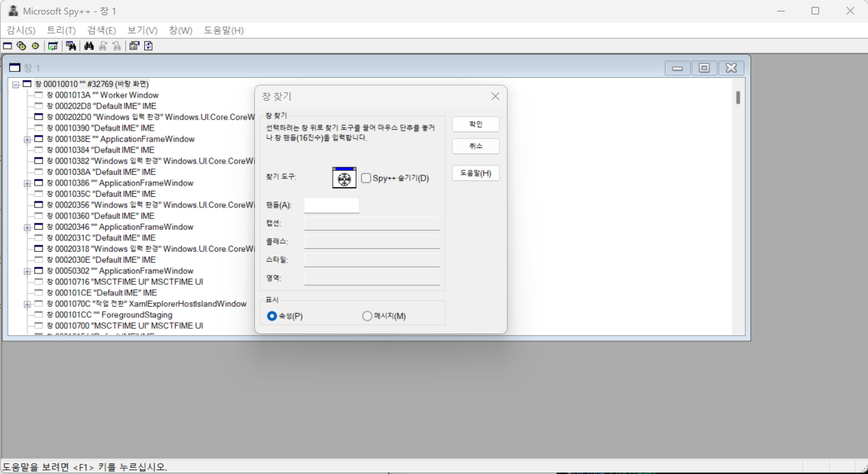Click window icon of 000101CC ForegroundStaging row
The image size is (868, 474).
(x=39, y=314)
